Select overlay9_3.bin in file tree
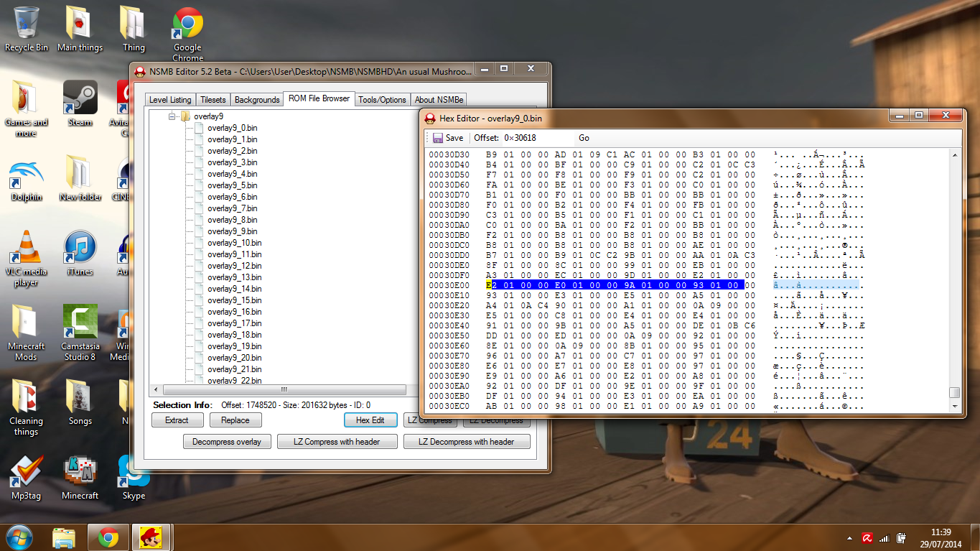The width and height of the screenshot is (980, 551). click(x=232, y=162)
